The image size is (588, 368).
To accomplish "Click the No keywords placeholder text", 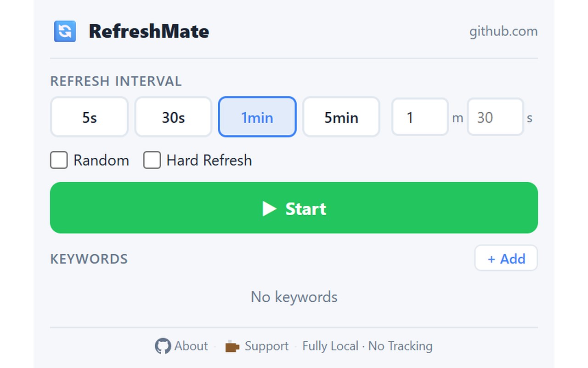I will click(x=294, y=297).
